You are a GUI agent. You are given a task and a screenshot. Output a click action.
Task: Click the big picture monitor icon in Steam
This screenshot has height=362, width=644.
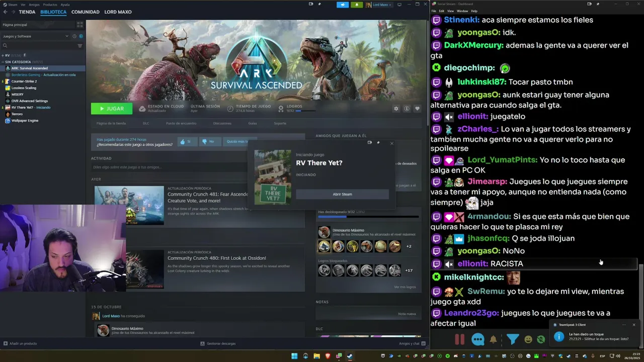(399, 5)
